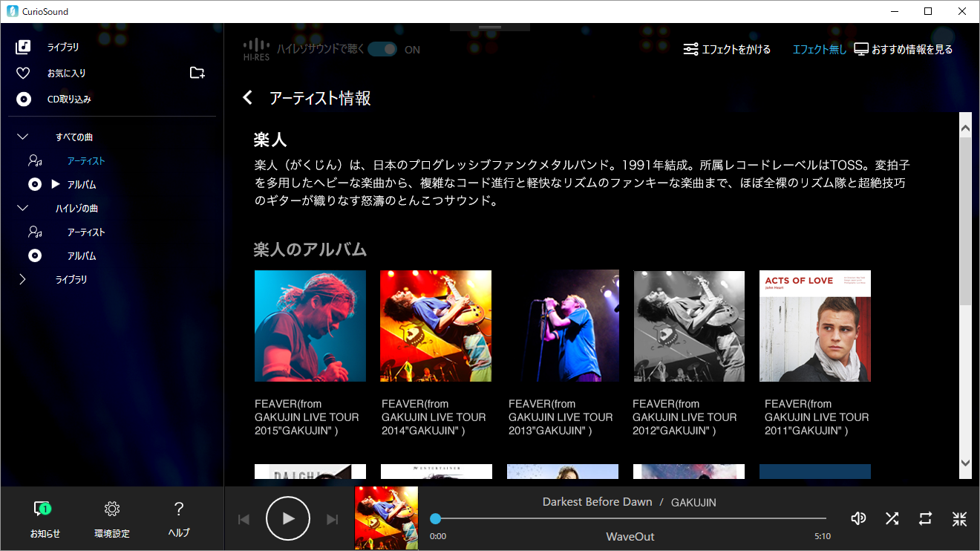Open ヘルプ help
Screen dimensions: 980x551
(x=179, y=518)
